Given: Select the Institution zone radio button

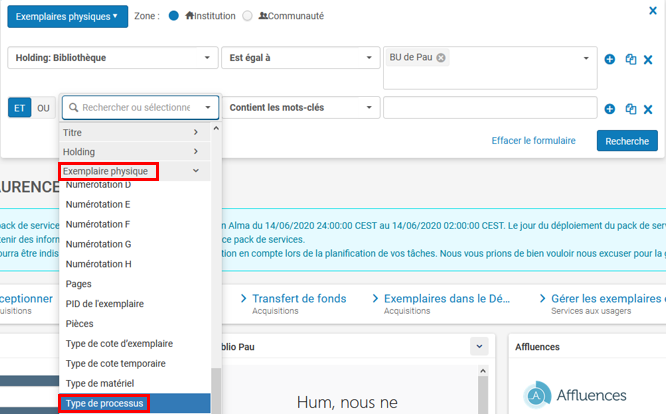Looking at the screenshot, I should pos(174,16).
